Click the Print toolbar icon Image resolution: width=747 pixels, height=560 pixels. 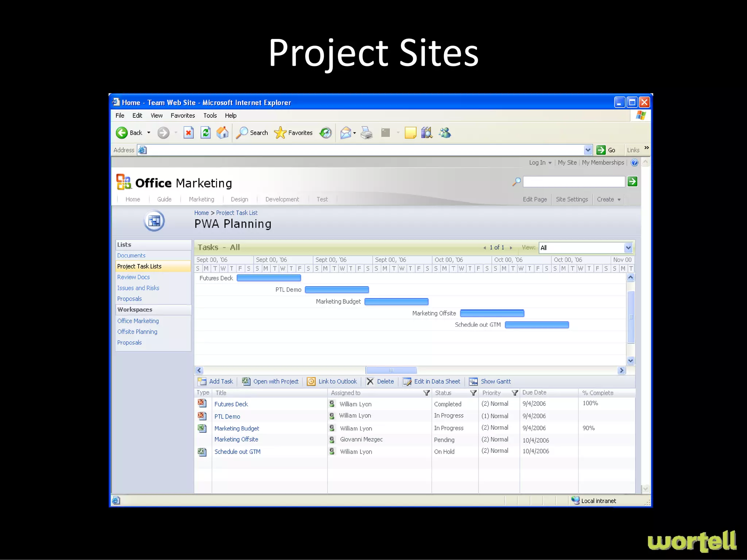click(x=367, y=133)
